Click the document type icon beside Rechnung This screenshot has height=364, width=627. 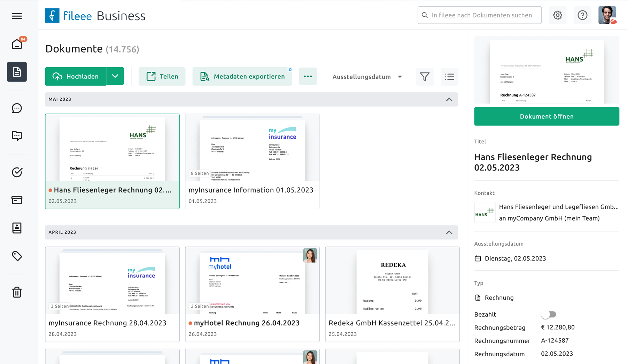[478, 298]
